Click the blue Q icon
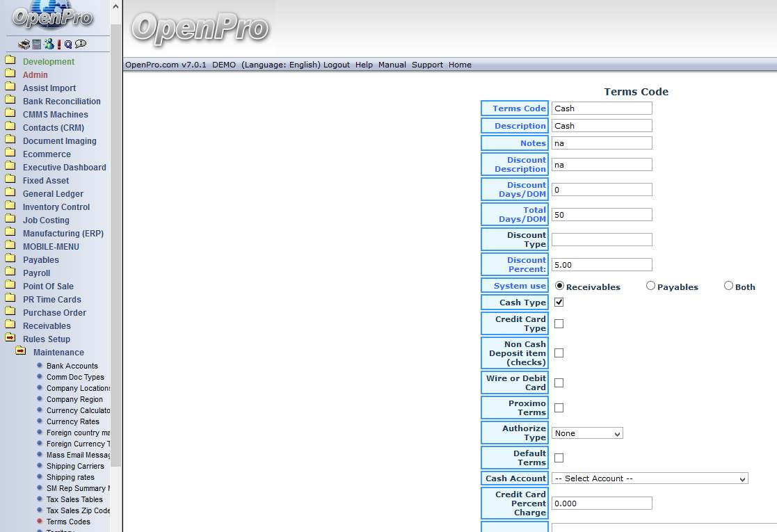This screenshot has width=777, height=532. click(68, 45)
